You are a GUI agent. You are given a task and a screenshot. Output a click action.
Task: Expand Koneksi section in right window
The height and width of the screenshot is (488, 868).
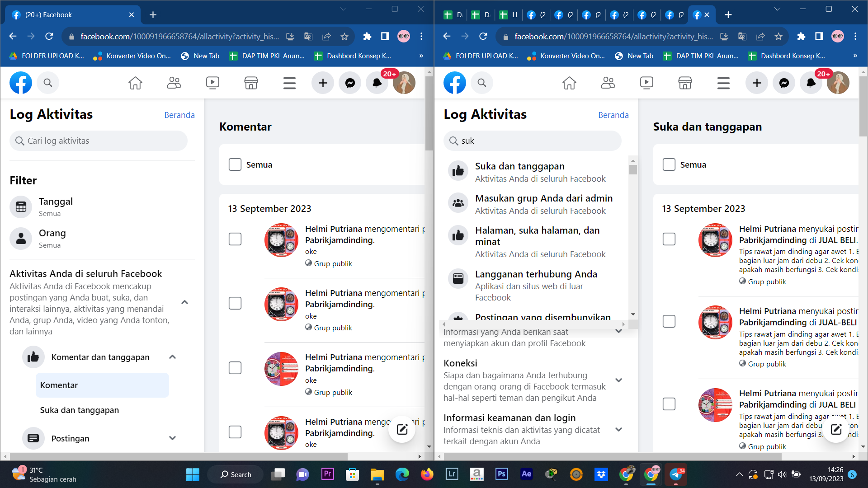[619, 380]
